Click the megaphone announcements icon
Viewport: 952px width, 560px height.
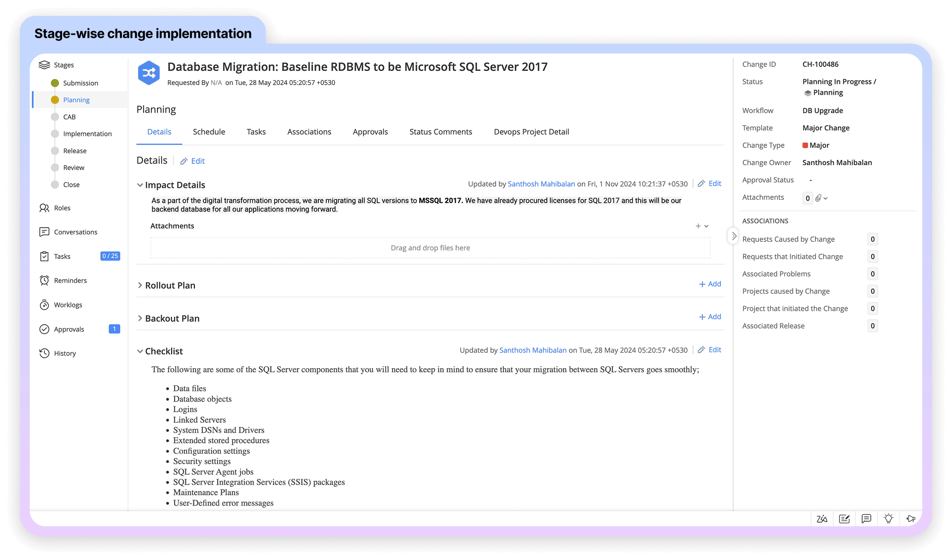tap(910, 519)
